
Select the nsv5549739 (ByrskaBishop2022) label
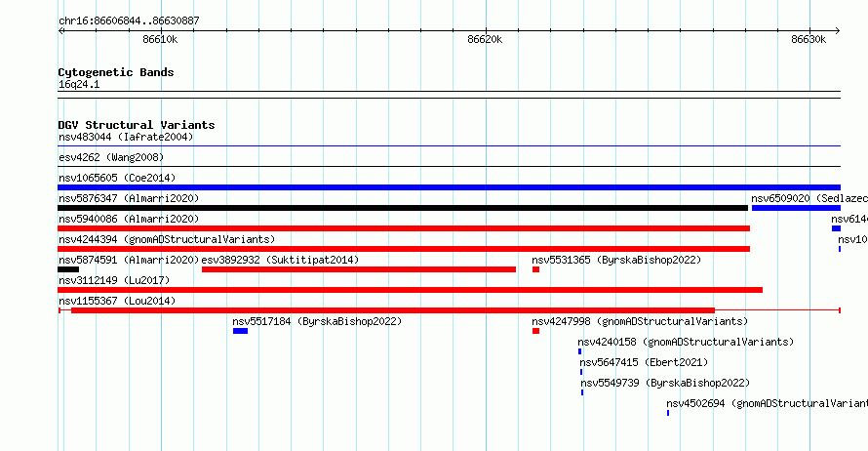(x=665, y=383)
